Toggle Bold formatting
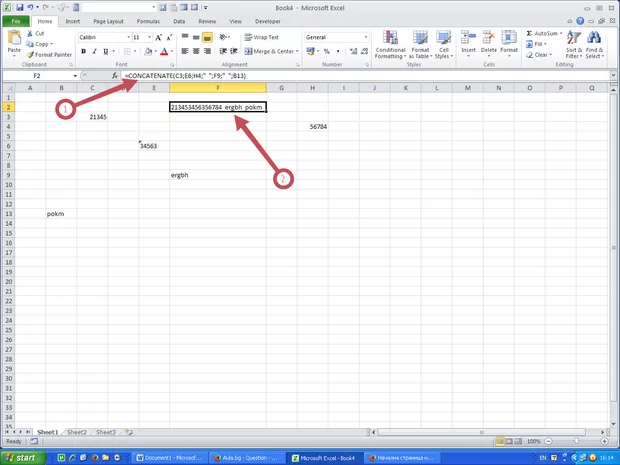The image size is (620, 465). 83,51
